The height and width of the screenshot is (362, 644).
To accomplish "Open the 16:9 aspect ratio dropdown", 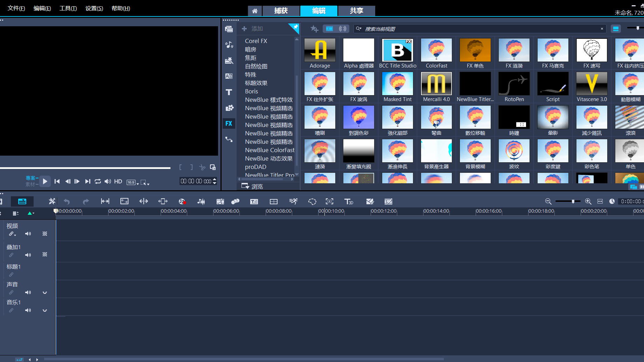I will (133, 182).
